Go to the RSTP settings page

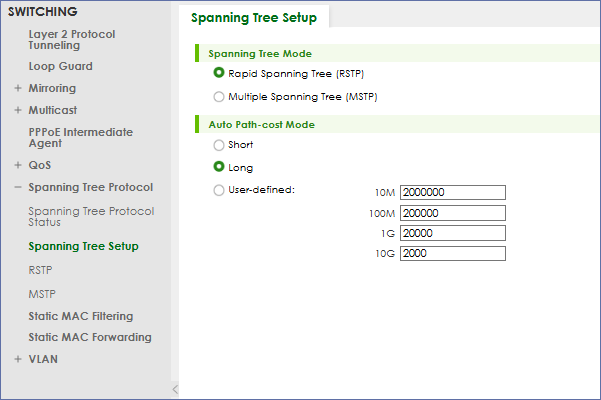click(x=41, y=269)
